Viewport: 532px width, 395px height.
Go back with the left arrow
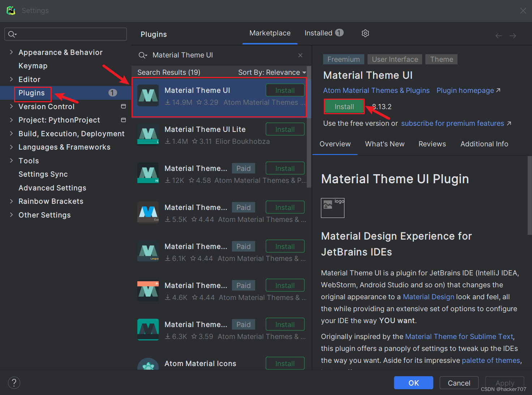point(499,35)
